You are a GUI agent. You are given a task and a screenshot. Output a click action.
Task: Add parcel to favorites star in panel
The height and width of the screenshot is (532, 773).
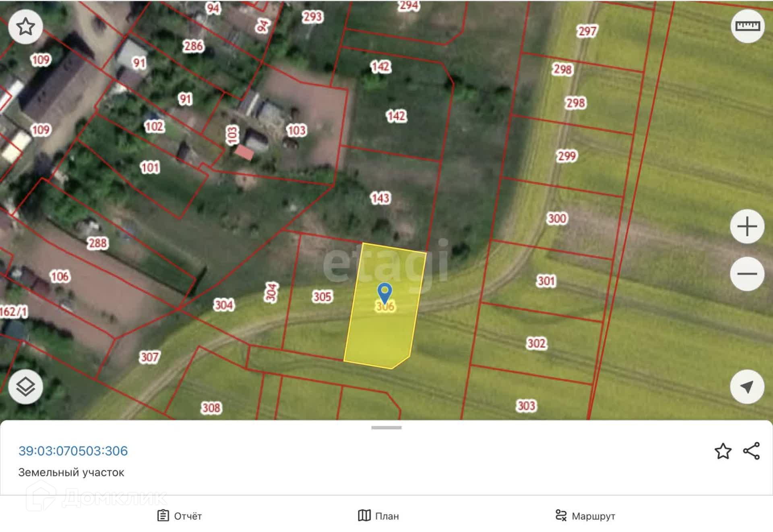(x=723, y=451)
